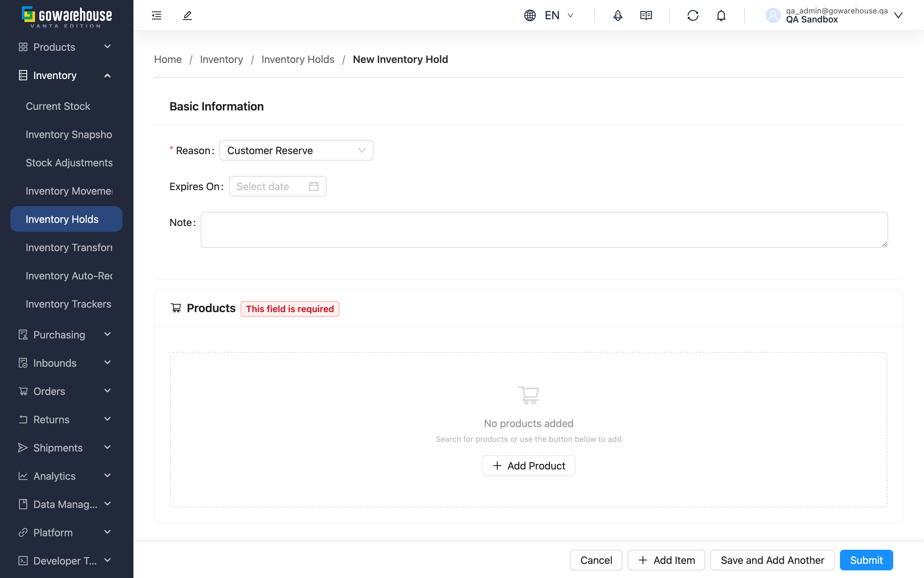Click the pencil edit icon in header
This screenshot has width=924, height=578.
tap(187, 15)
